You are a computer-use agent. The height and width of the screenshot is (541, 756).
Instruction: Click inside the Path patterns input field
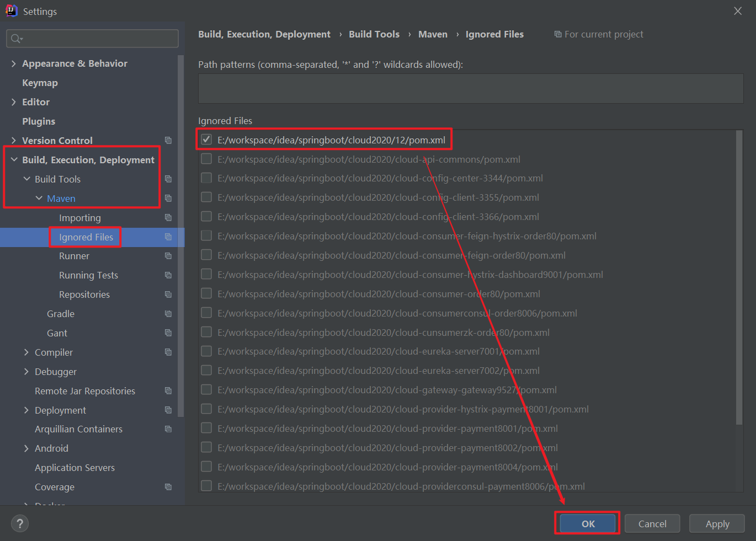pos(469,88)
